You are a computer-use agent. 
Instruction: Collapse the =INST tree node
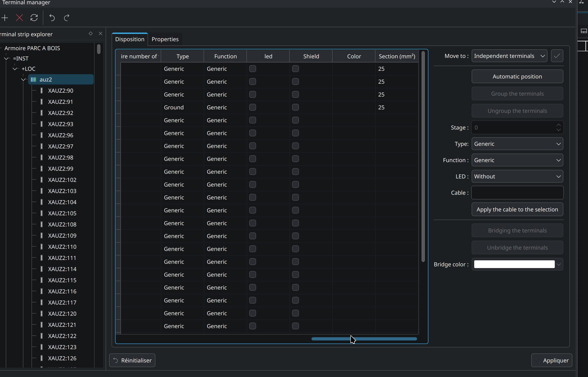(x=6, y=59)
